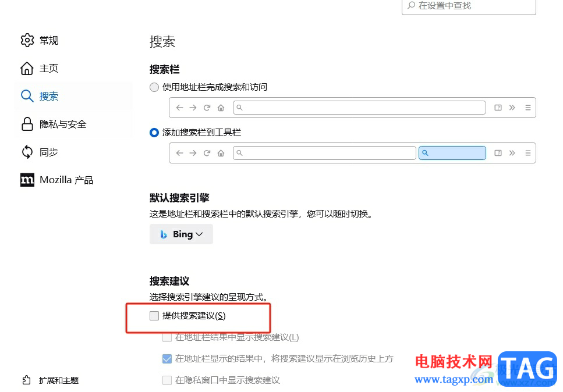The width and height of the screenshot is (563, 392).
Task: Click the Mozilla m logo icon in sidebar
Action: tap(27, 180)
